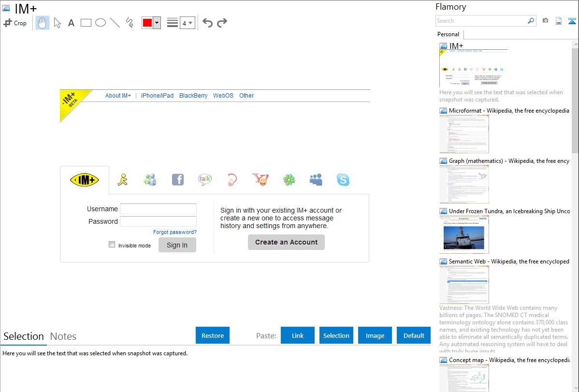Click the Password input field
This screenshot has height=392, width=579.
click(158, 221)
